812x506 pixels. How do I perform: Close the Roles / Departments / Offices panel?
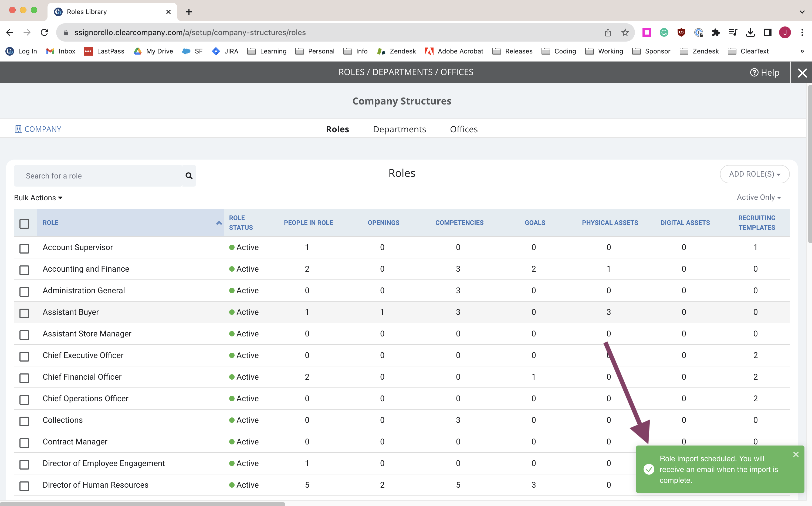(x=802, y=73)
